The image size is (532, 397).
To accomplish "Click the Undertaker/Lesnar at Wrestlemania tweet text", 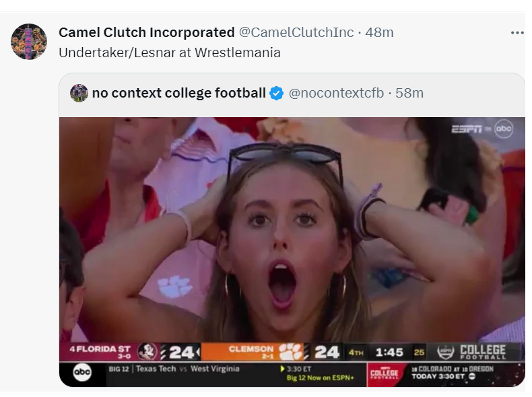I will click(x=169, y=52).
